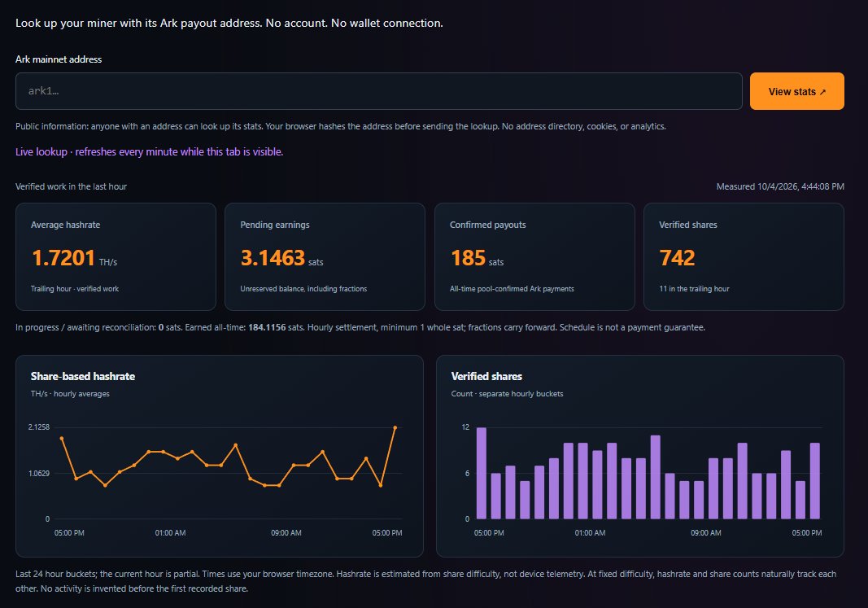
Task: Click the 'Trailing hour · verified work' caption
Action: point(75,288)
